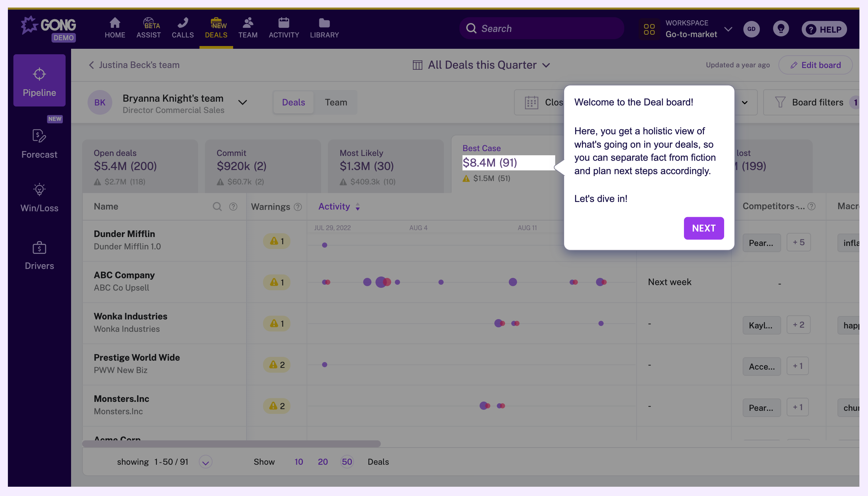Click the help icon beside Name header
Viewport: 868px width, 496px height.
pos(233,206)
